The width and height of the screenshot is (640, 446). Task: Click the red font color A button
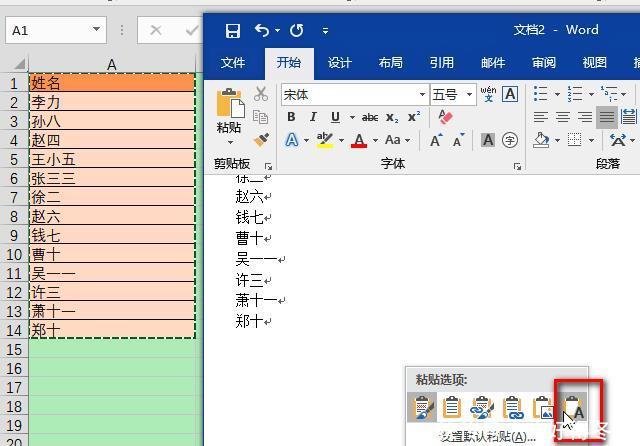point(356,140)
